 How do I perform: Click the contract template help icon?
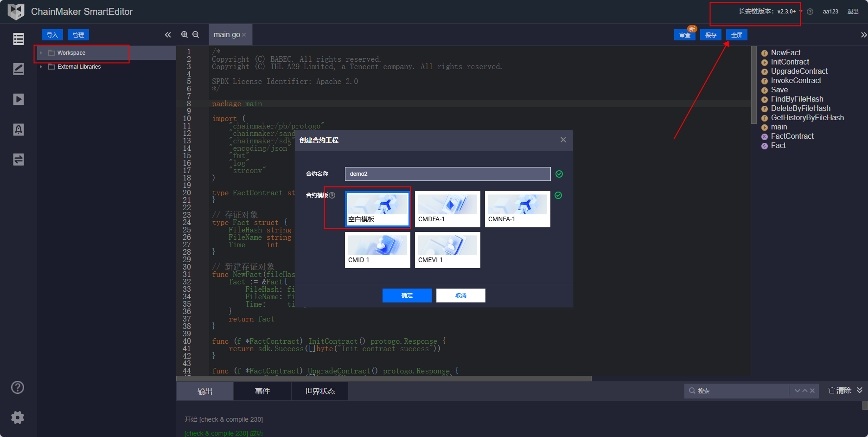(332, 195)
